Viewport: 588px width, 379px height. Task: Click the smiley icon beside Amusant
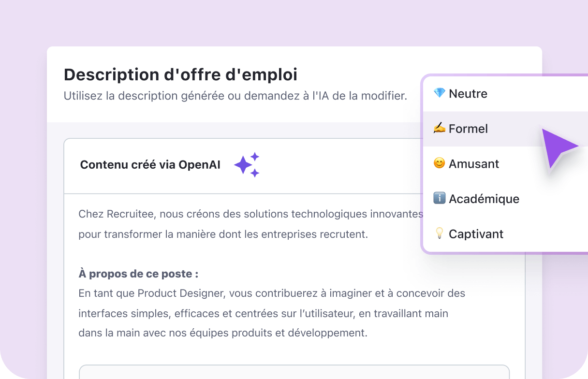click(x=439, y=163)
